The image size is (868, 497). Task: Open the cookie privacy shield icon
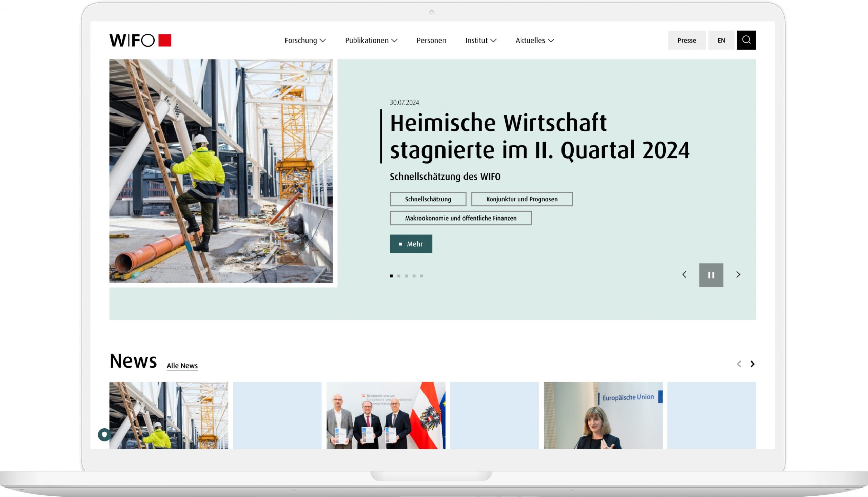[104, 435]
